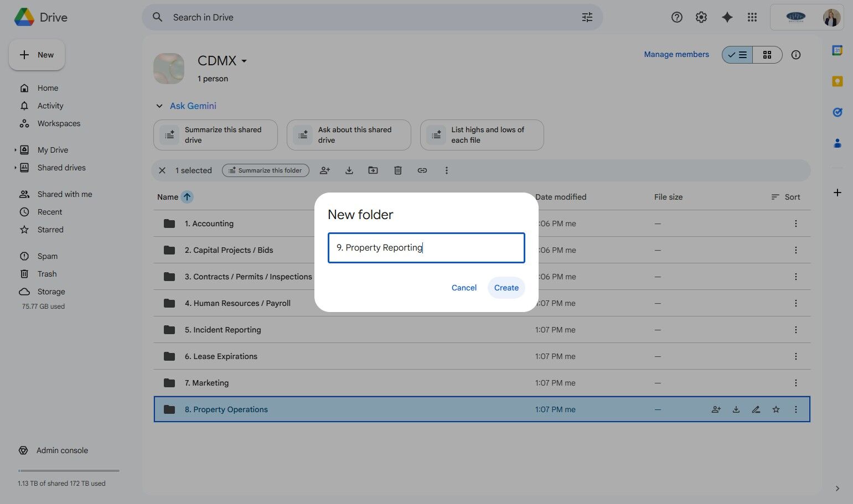
Task: Open more actions for 5. Incident Reporting
Action: point(796,330)
